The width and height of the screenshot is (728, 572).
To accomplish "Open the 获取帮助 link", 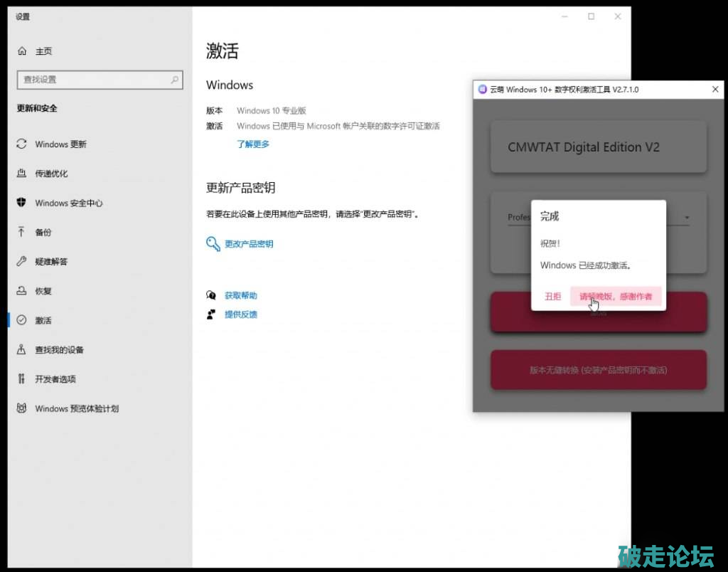I will (x=240, y=295).
